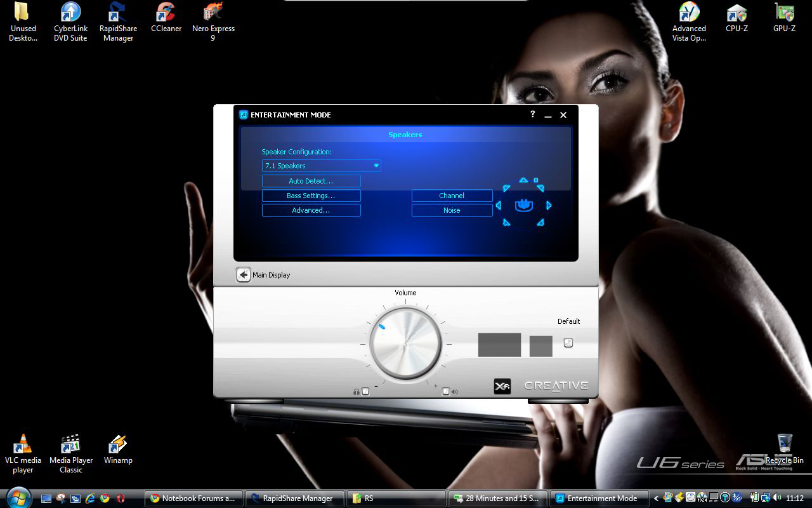Viewport: 812px width, 508px height.
Task: Click the Default reset toggle button
Action: 568,342
